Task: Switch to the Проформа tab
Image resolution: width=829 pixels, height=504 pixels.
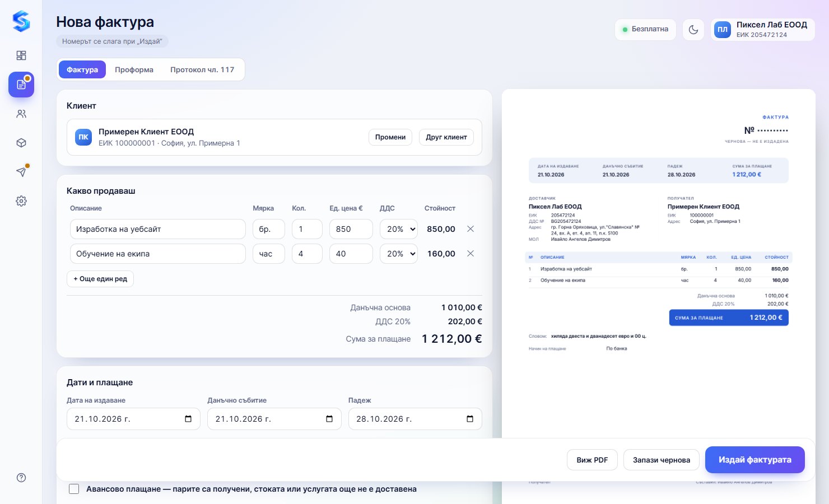Action: [x=134, y=69]
